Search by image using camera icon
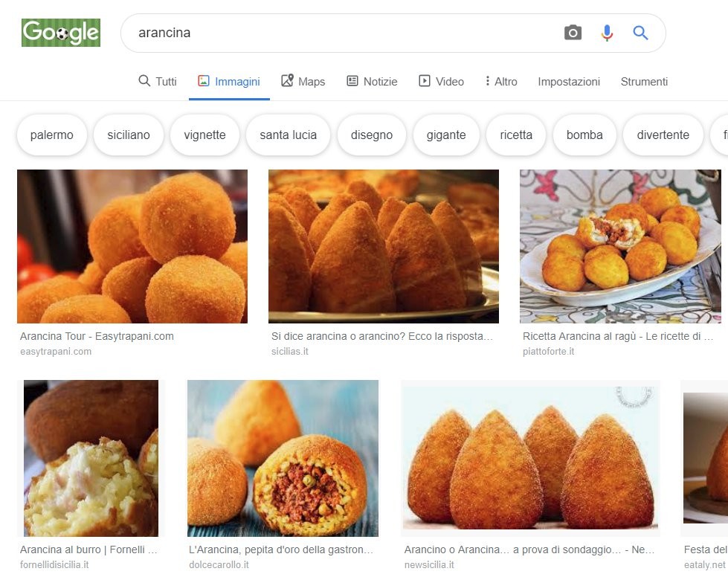Screen dimensions: 728x577 pyautogui.click(x=573, y=33)
